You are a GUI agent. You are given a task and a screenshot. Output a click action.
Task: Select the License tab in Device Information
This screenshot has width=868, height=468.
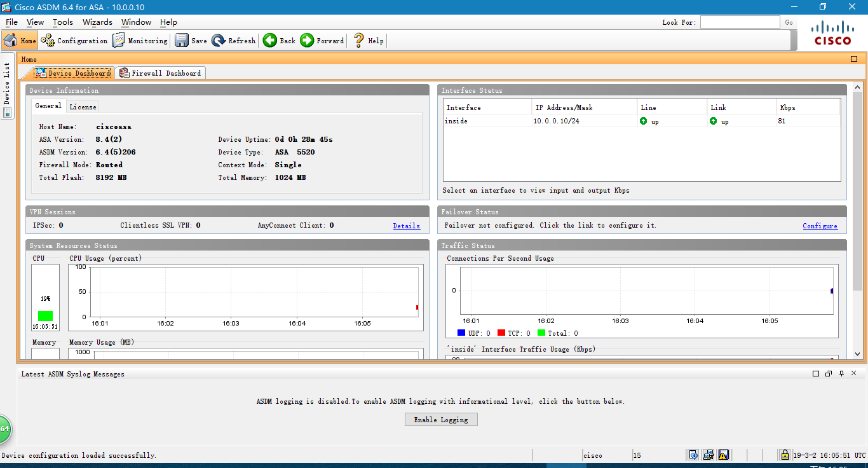point(83,107)
